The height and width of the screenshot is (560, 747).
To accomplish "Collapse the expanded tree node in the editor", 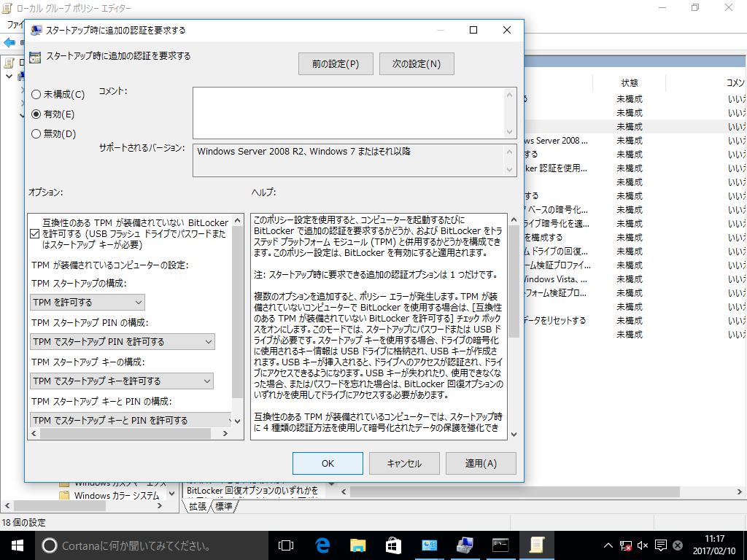I will coord(9,76).
